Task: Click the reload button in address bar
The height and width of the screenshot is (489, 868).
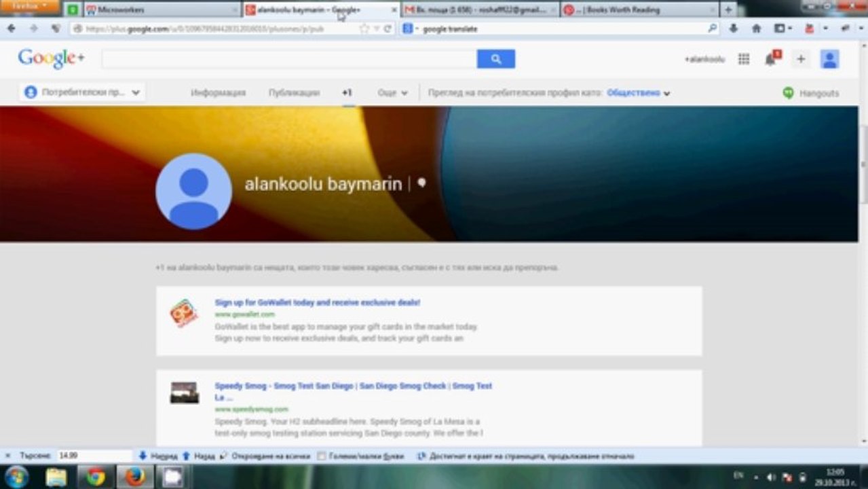Action: [388, 29]
